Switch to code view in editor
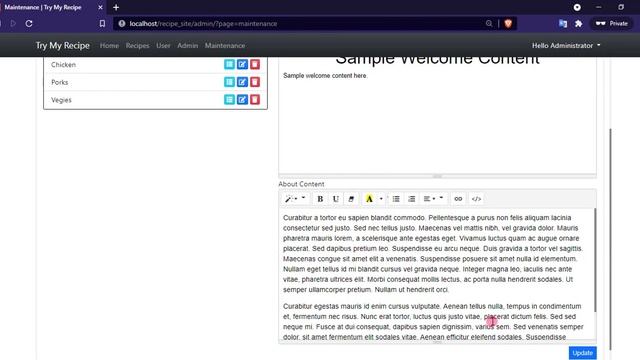The image size is (640, 360). [x=476, y=199]
